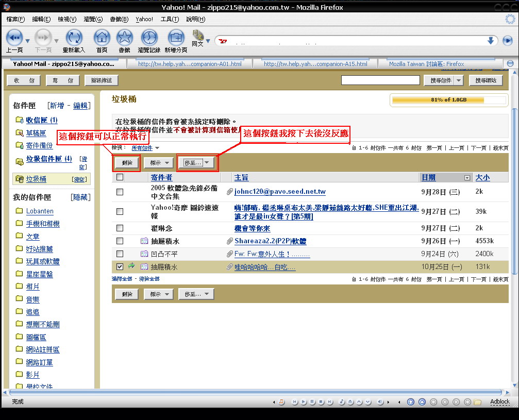
Task: Check the box for 凹凸不平 email
Action: pos(120,254)
